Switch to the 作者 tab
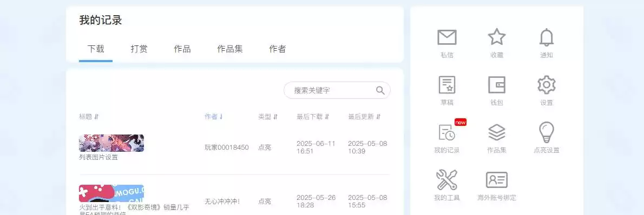This screenshot has width=644, height=215. pyautogui.click(x=278, y=49)
